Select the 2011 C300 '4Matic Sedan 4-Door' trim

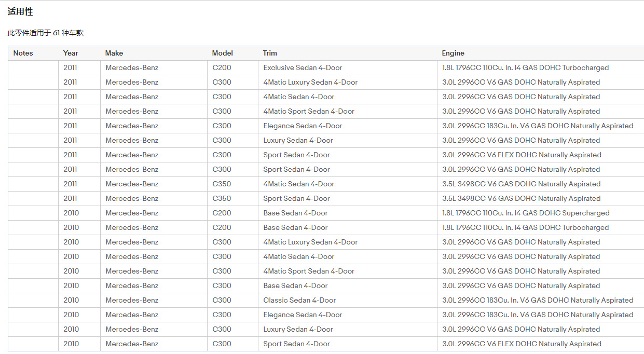(299, 97)
